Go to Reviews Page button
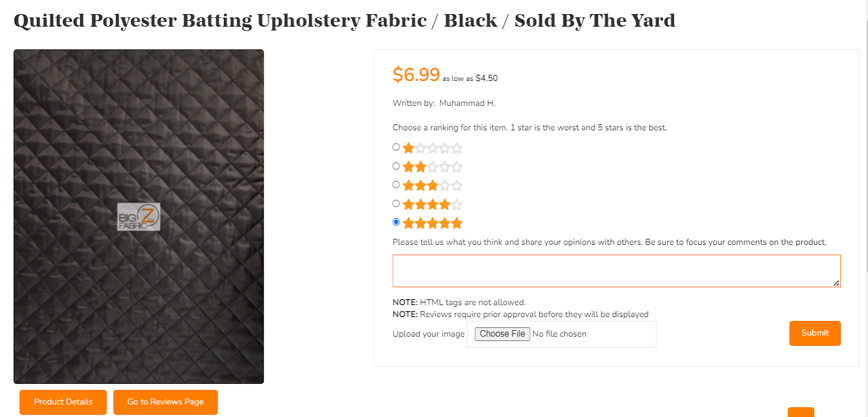The width and height of the screenshot is (868, 417). pos(165,402)
